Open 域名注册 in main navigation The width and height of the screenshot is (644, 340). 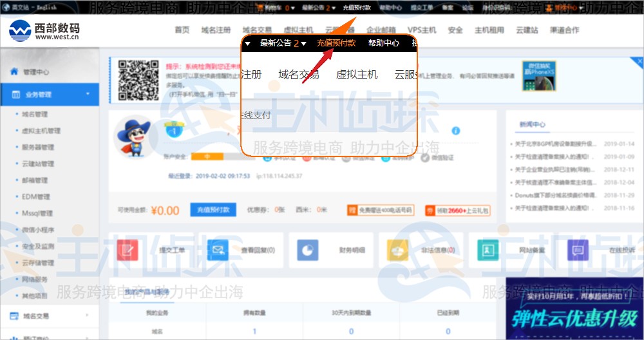216,30
